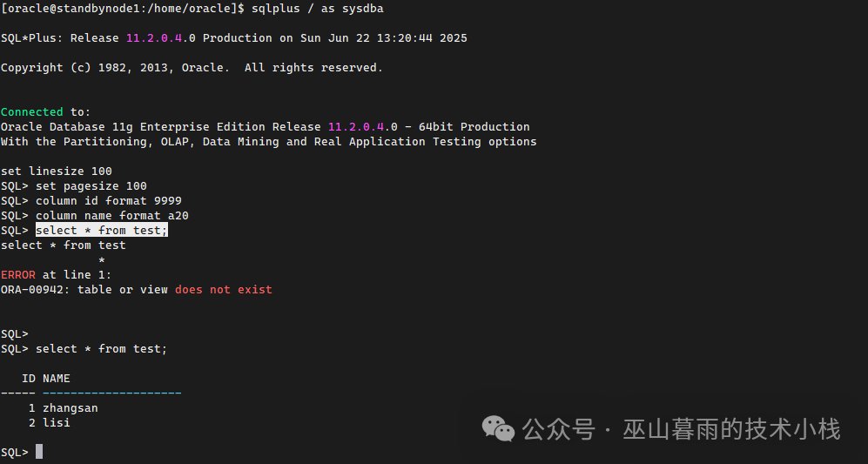Image resolution: width=868 pixels, height=464 pixels.
Task: Click the red "does not exist" text
Action: coord(224,289)
